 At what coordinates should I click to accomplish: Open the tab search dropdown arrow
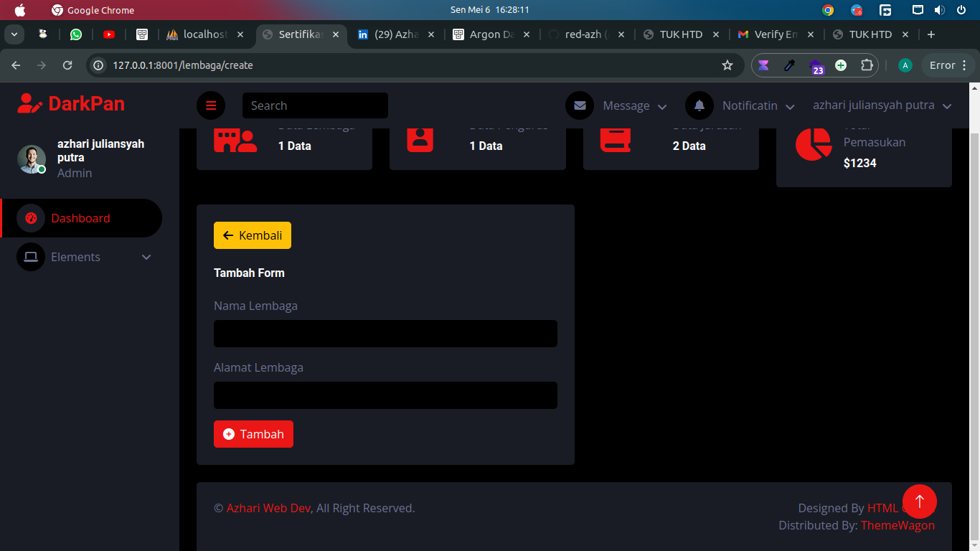[14, 34]
